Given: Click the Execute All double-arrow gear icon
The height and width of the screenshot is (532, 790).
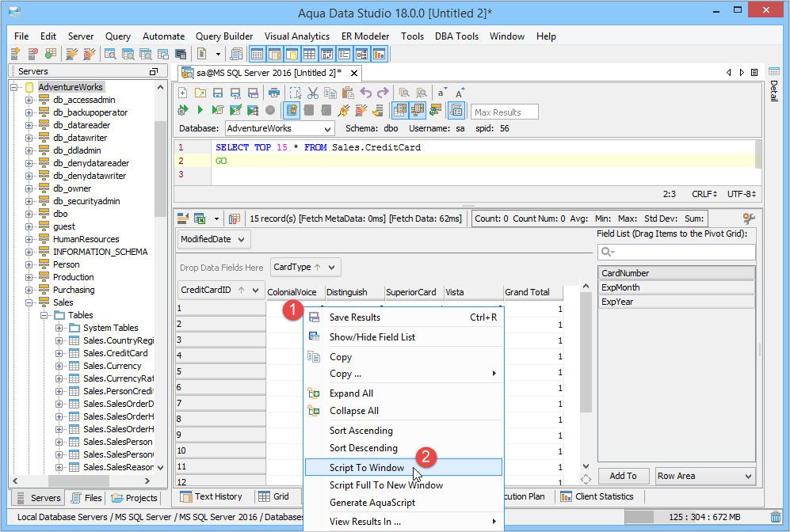Looking at the screenshot, I should [183, 110].
